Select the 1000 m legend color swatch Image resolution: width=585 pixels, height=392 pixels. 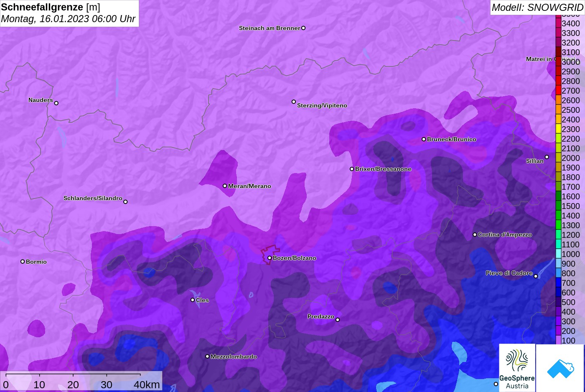pos(558,254)
